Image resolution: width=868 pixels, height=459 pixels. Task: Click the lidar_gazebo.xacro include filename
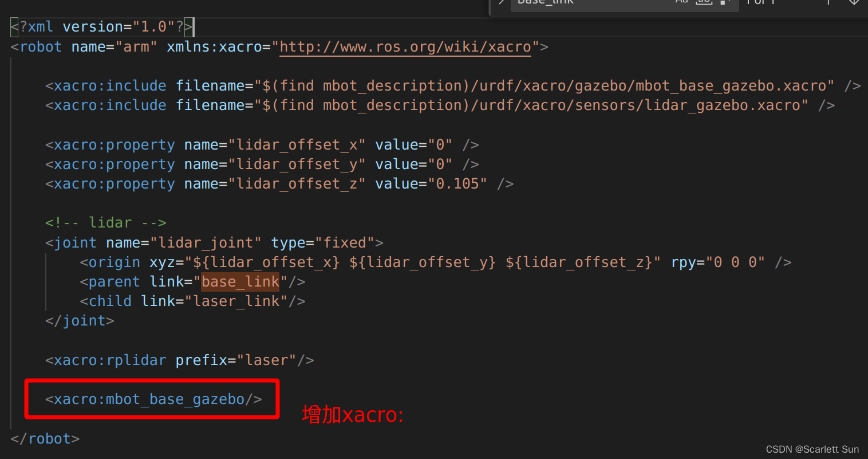pyautogui.click(x=531, y=105)
